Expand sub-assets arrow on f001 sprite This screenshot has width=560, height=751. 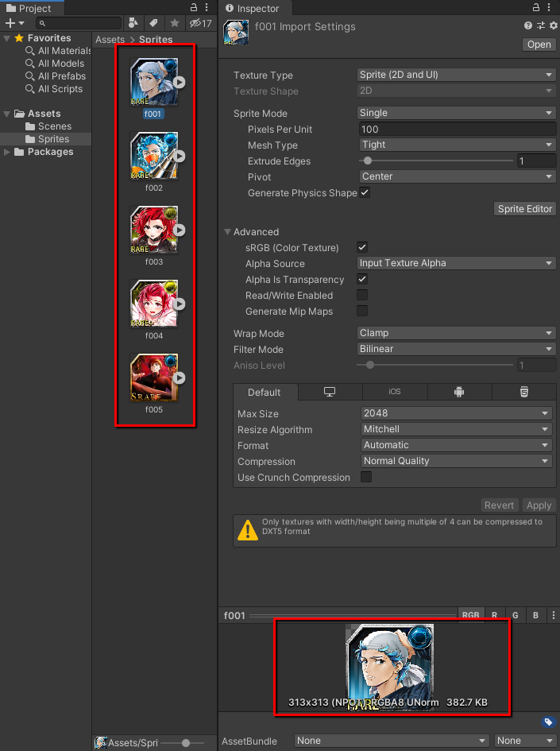click(179, 83)
